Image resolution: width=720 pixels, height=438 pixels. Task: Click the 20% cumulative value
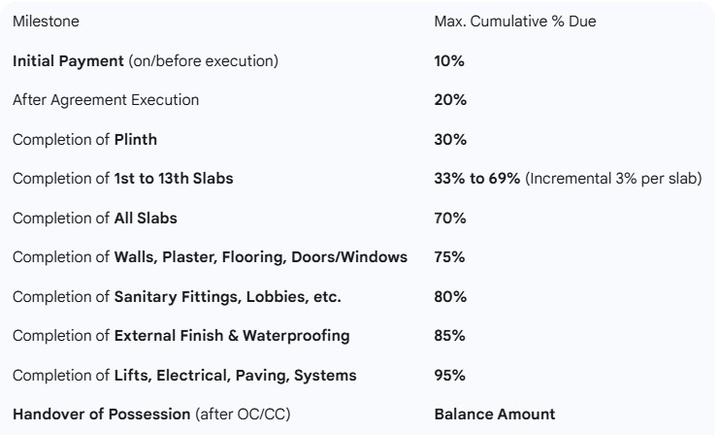click(x=450, y=100)
